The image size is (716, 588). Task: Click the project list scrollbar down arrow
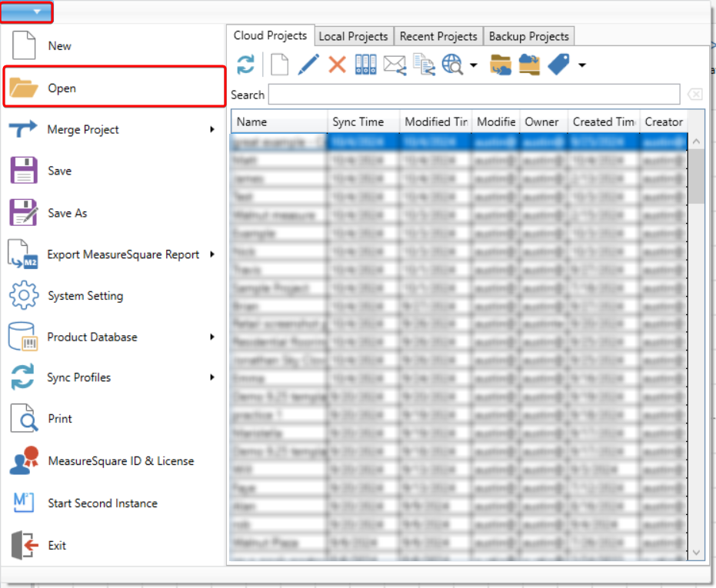(696, 553)
